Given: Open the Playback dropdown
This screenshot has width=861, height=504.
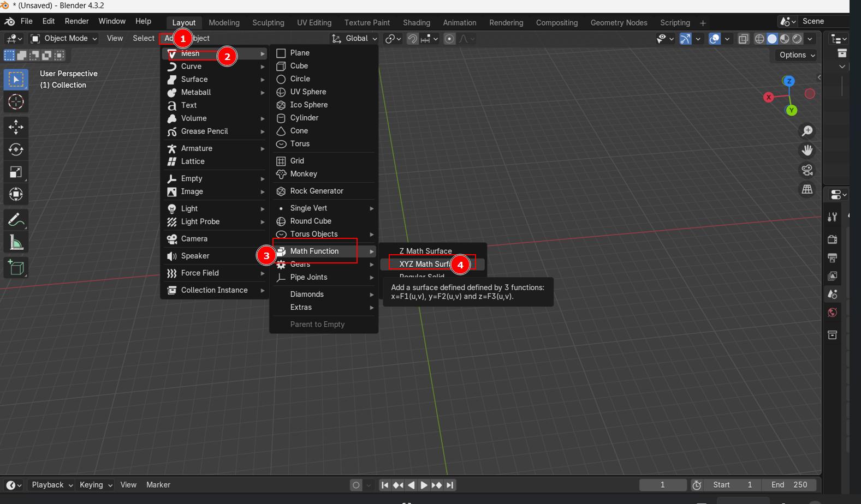Looking at the screenshot, I should pos(51,485).
